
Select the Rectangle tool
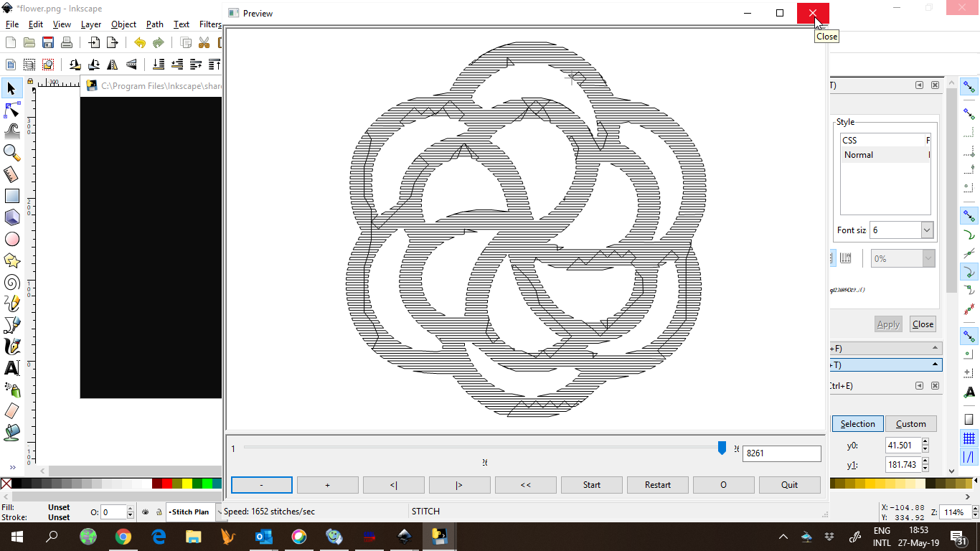click(x=11, y=196)
